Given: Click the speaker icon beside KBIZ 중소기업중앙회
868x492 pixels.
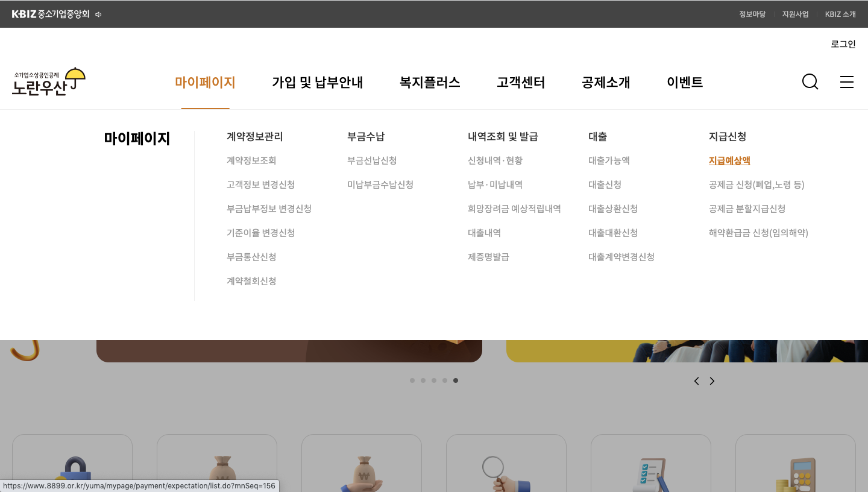Looking at the screenshot, I should 97,13.
